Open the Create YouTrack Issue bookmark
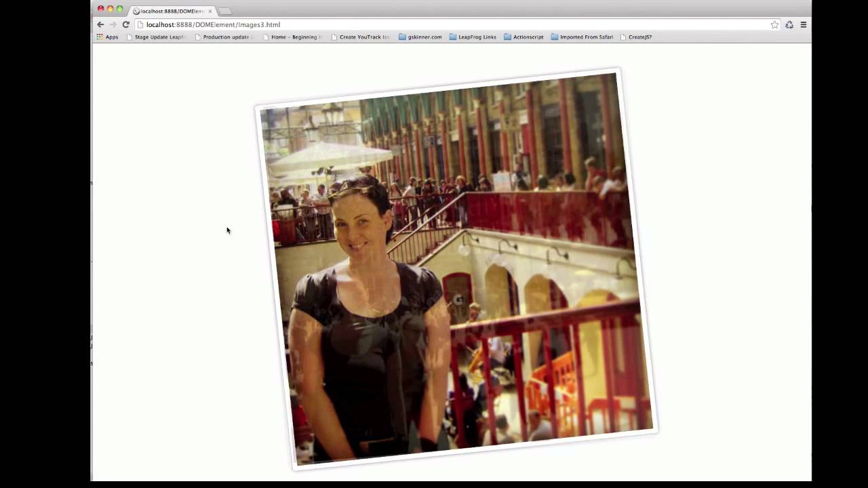 tap(361, 37)
